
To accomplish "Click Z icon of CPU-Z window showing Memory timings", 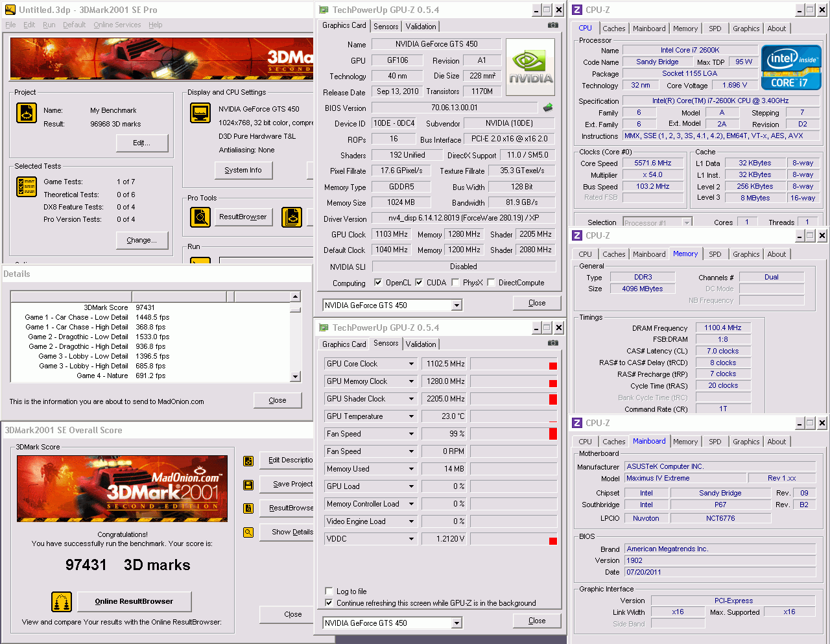I will point(577,235).
